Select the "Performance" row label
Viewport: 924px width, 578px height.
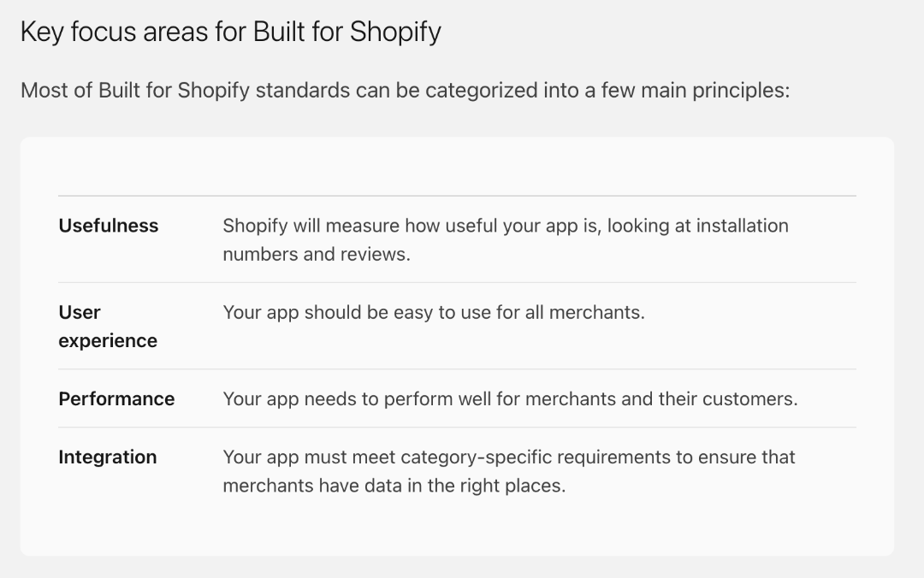116,398
